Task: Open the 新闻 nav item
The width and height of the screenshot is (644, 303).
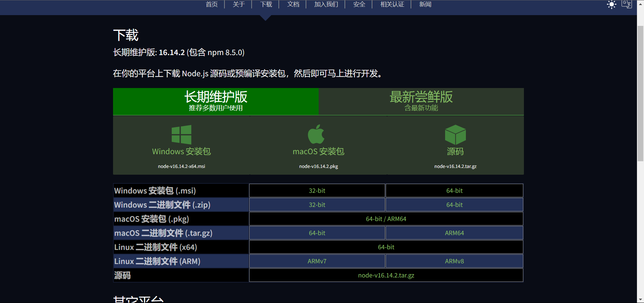Action: click(425, 4)
